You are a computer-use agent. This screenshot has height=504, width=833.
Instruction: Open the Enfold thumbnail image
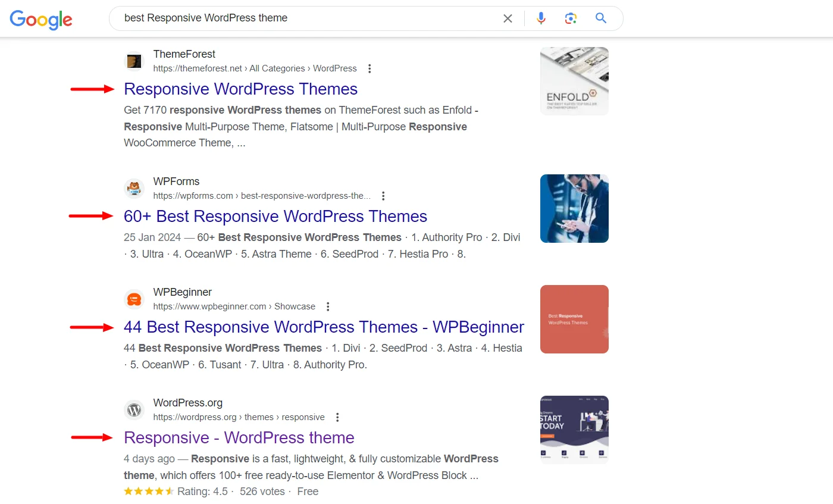(574, 81)
